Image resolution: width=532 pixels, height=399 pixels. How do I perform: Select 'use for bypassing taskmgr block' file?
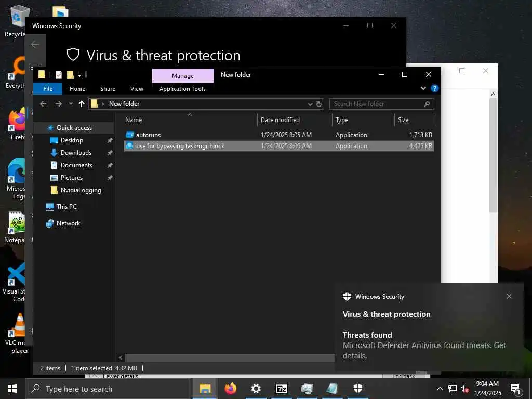click(278, 146)
